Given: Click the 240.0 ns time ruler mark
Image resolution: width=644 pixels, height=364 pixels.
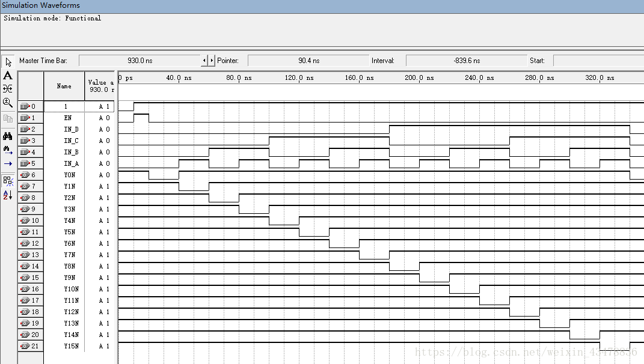Looking at the screenshot, I should [x=479, y=77].
